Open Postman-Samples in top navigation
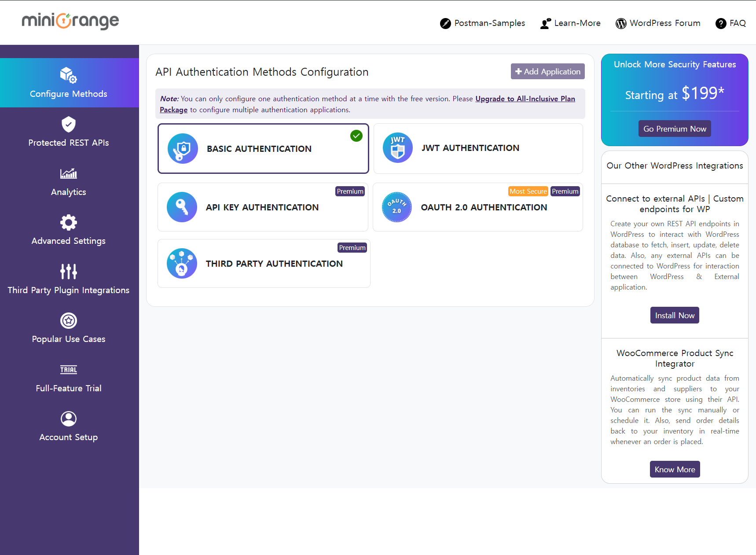This screenshot has width=756, height=555. [482, 23]
